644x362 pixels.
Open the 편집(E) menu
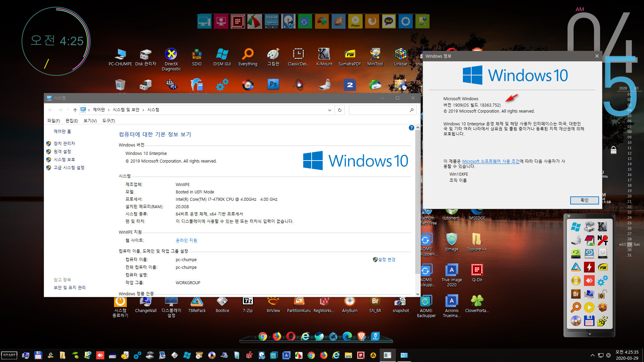[72, 121]
